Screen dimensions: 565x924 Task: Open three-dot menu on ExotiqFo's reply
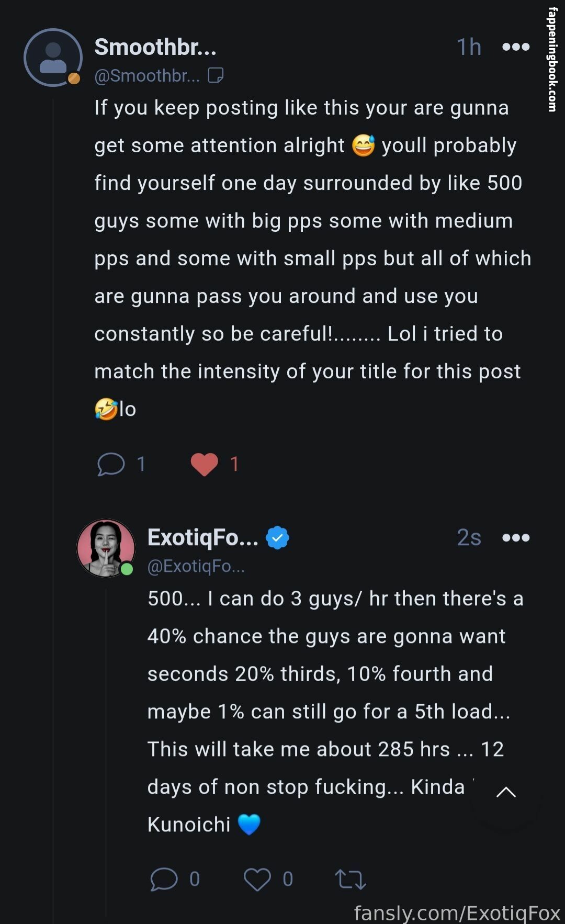tap(515, 538)
